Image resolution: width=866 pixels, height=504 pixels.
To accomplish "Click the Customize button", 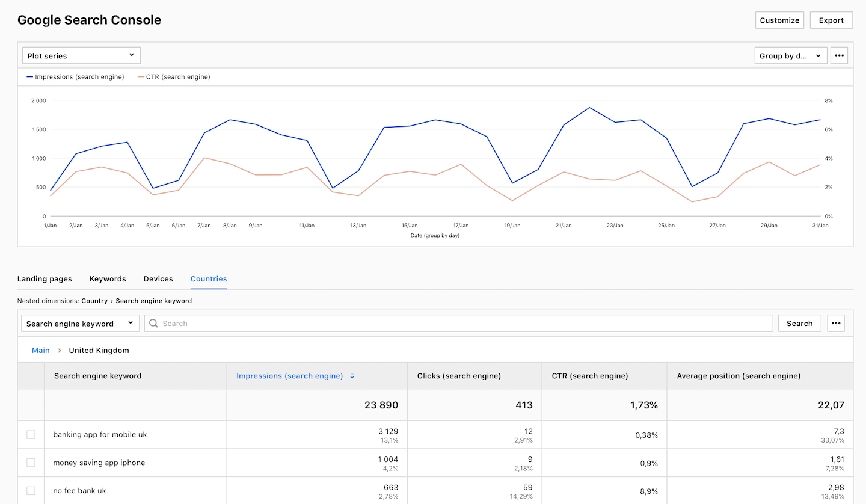I will pyautogui.click(x=779, y=20).
